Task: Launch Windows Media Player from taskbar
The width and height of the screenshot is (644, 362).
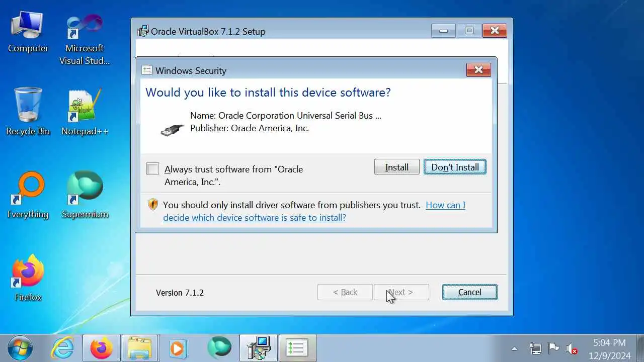Action: pos(178,348)
